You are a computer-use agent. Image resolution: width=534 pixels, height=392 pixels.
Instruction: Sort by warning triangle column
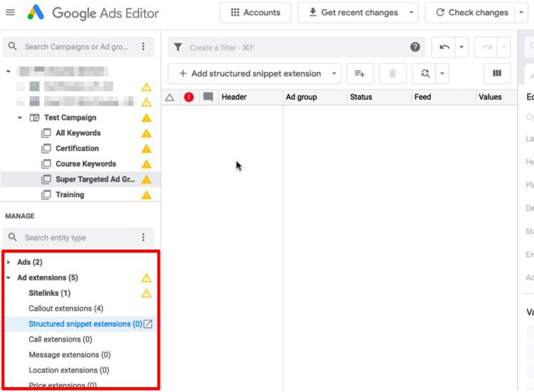coord(170,97)
